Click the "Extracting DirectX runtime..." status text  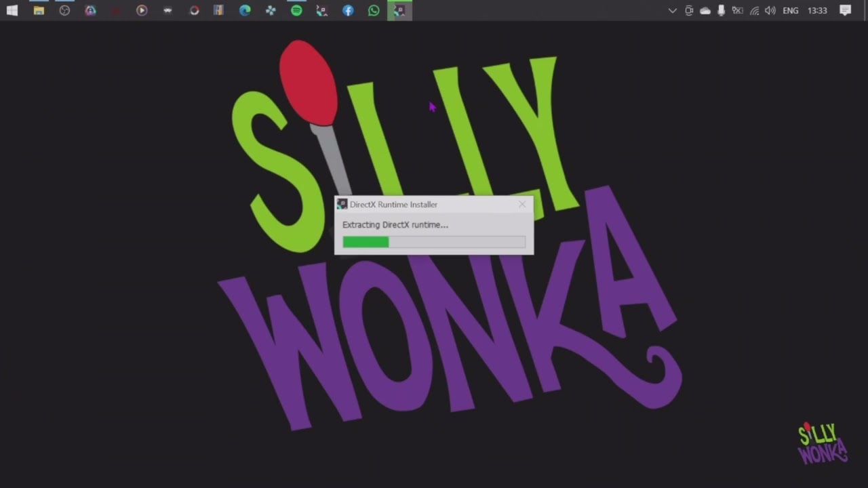(395, 224)
